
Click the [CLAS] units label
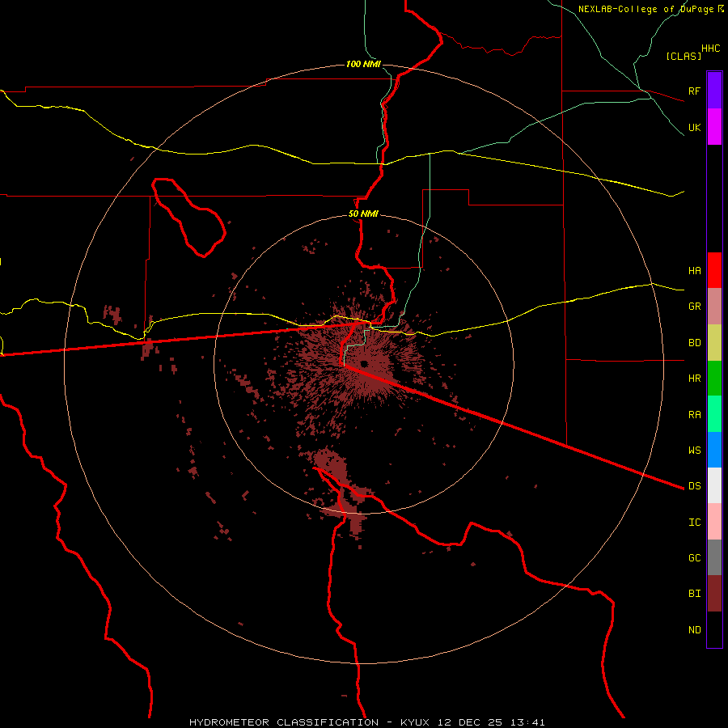(684, 56)
